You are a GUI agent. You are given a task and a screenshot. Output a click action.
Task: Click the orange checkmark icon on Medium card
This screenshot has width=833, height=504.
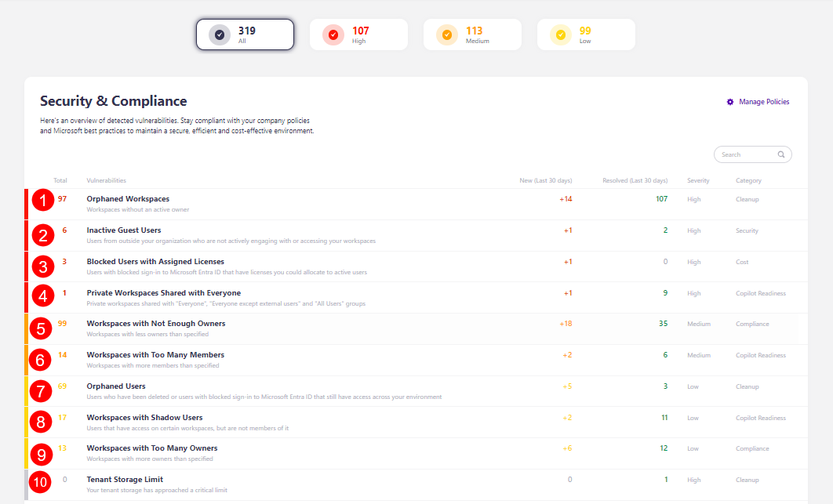[447, 34]
